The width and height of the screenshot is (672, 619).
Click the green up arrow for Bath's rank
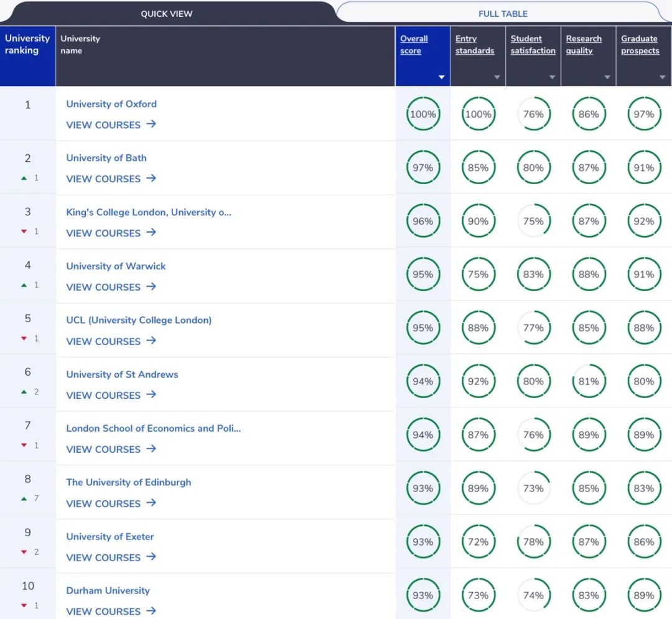click(x=24, y=178)
